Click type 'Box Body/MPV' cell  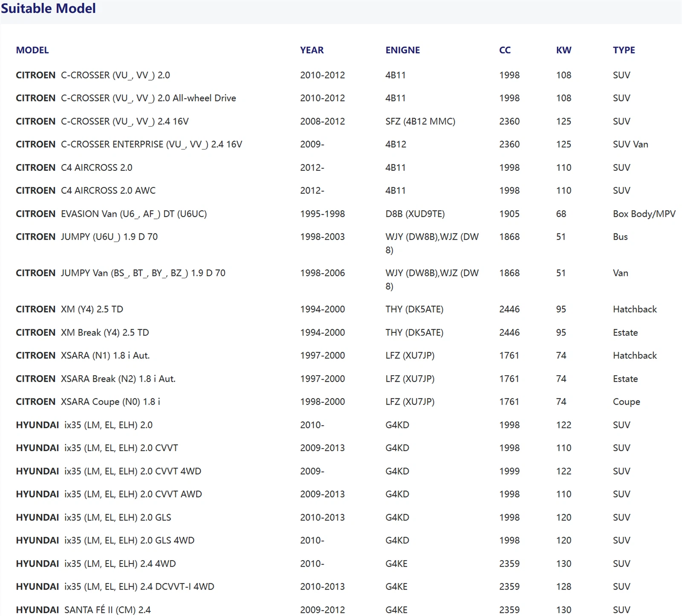[x=644, y=214]
